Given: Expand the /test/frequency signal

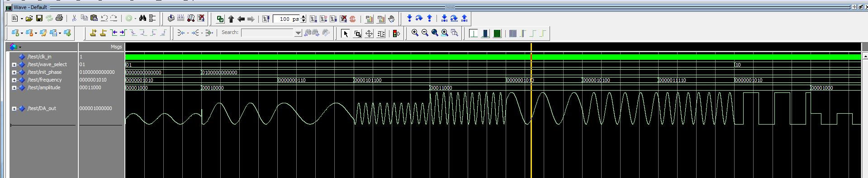Looking at the screenshot, I should pyautogui.click(x=14, y=80).
